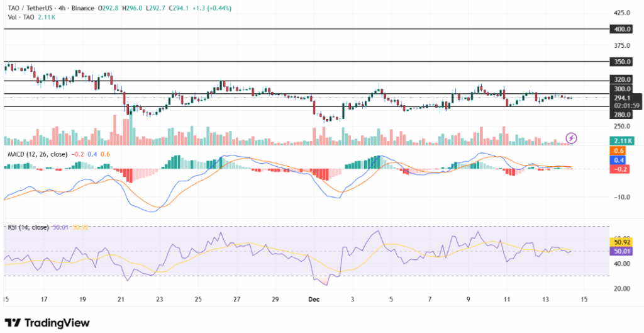Click the Dec marker on the time axis

tap(314, 301)
